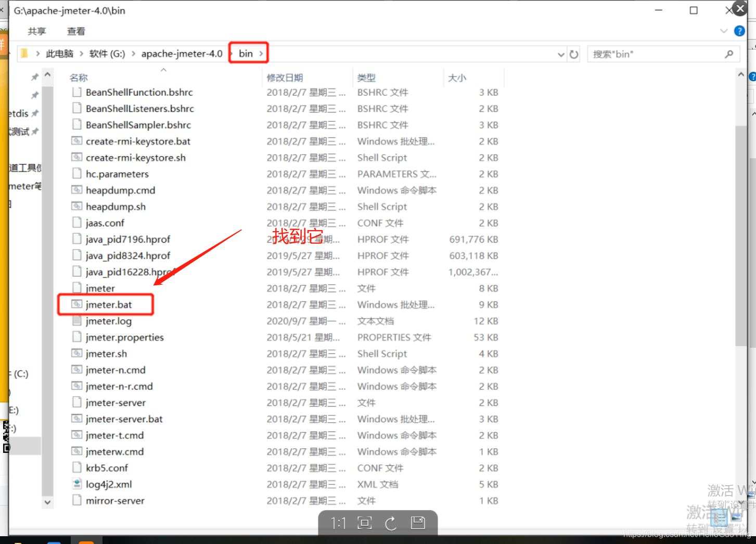Click the fit-to-screen icon in the bottom toolbar
The width and height of the screenshot is (756, 544).
point(364,523)
